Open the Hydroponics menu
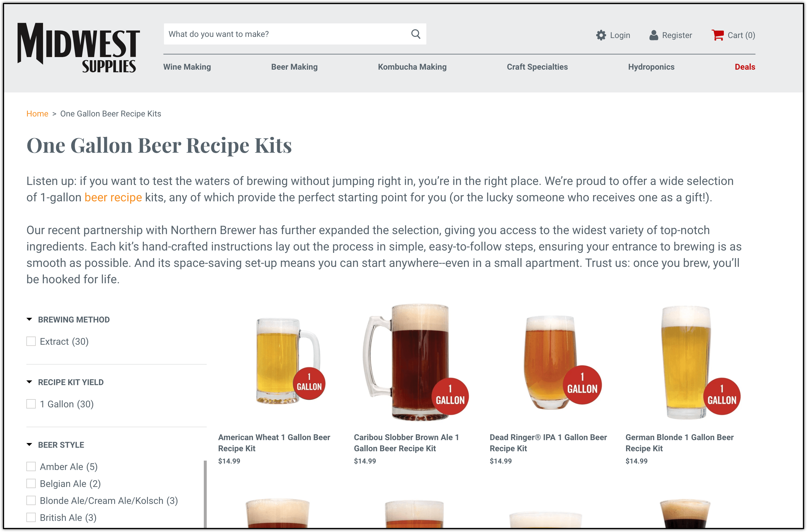Screen dimensions: 807x532 coord(651,67)
